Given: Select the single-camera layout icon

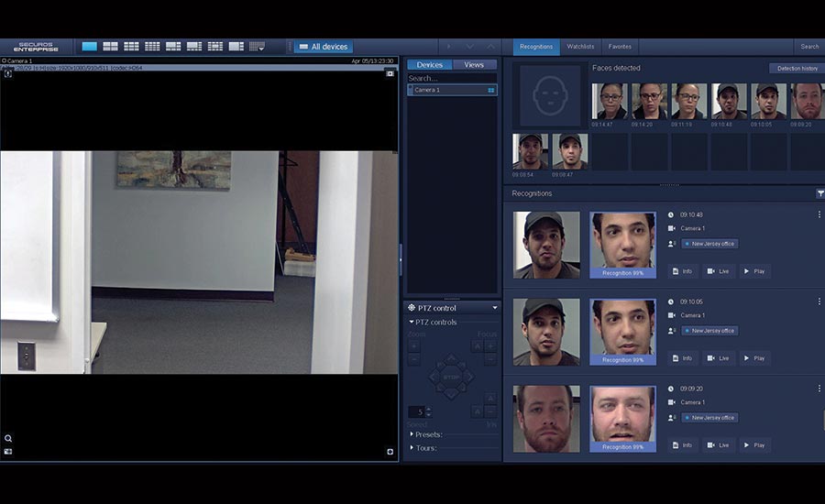Looking at the screenshot, I should coord(89,46).
